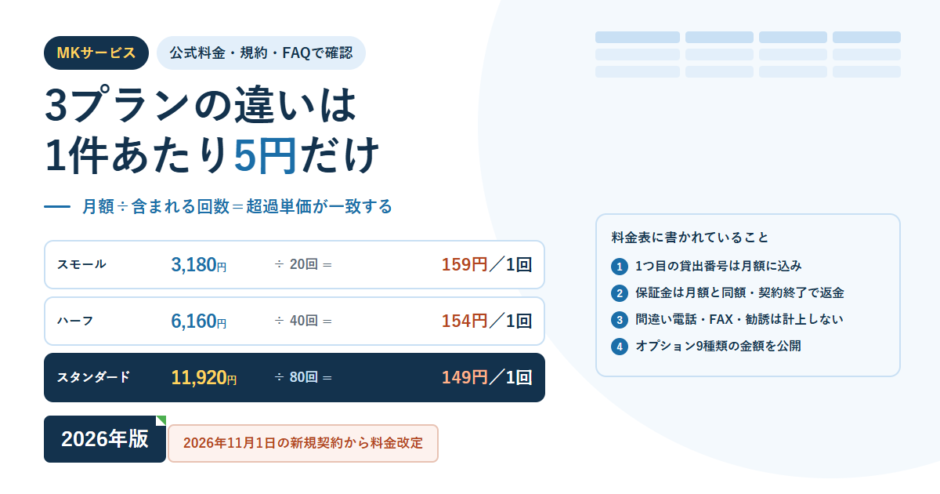Click the 料金表に書かれていること heading

(690, 237)
